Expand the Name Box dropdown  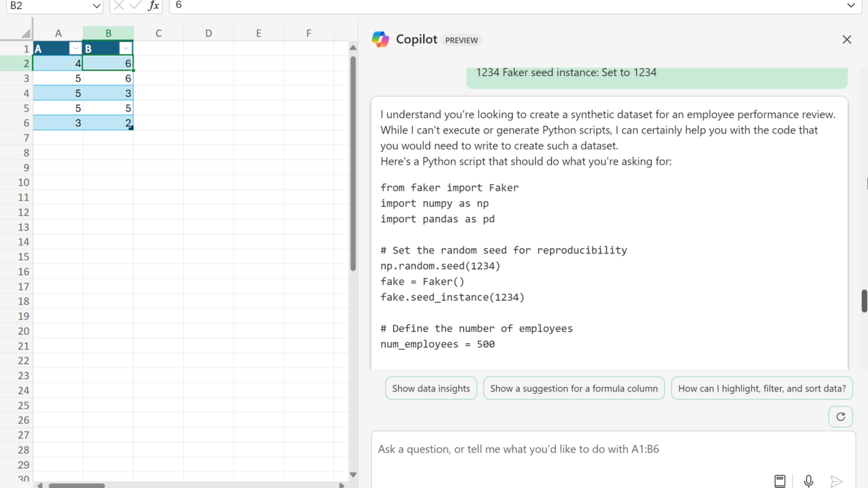point(96,5)
